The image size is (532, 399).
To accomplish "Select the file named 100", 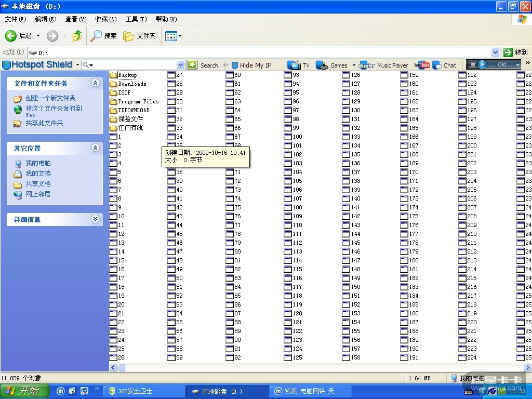I will point(293,137).
